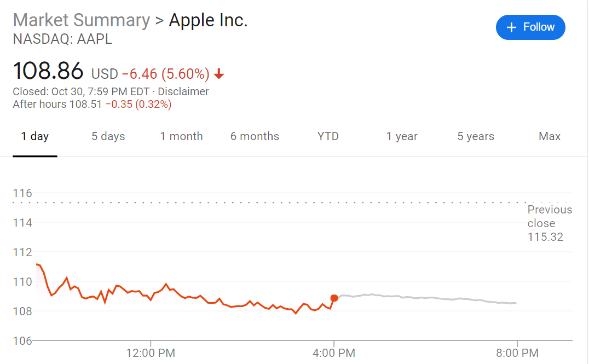Select the 1 day tab
The width and height of the screenshot is (589, 364).
35,136
